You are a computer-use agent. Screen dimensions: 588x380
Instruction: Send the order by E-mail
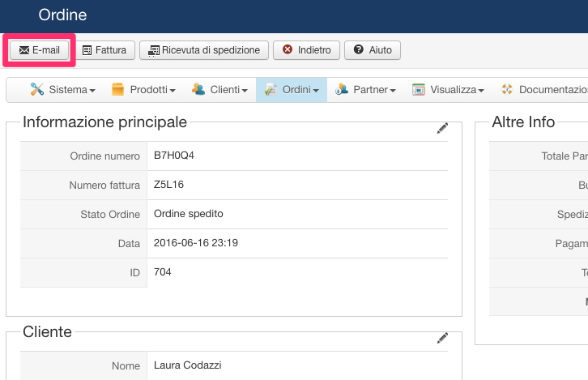39,50
